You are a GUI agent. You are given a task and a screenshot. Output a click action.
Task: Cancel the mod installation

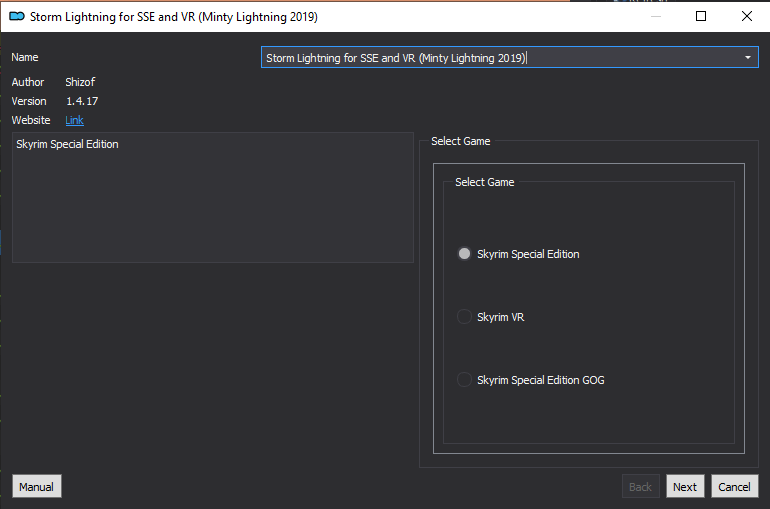tap(735, 486)
